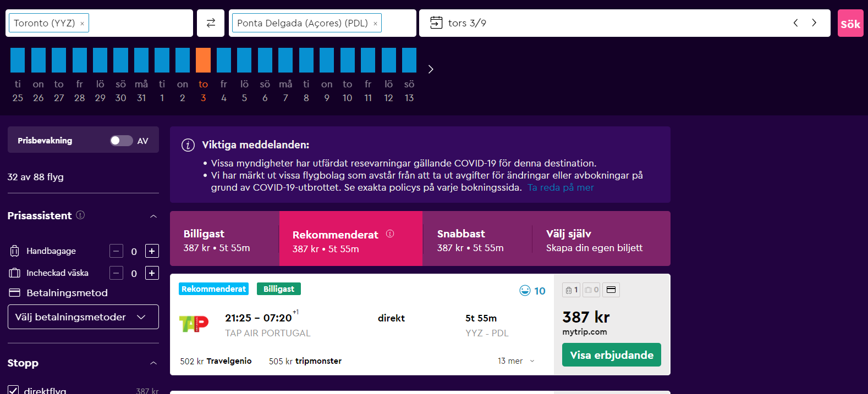Swap origin and destination airports

211,23
